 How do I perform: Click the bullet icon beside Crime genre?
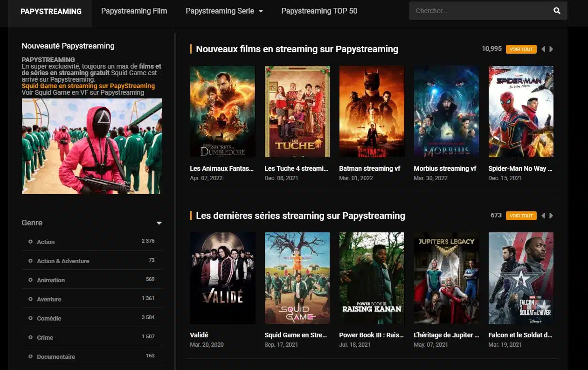(x=30, y=337)
